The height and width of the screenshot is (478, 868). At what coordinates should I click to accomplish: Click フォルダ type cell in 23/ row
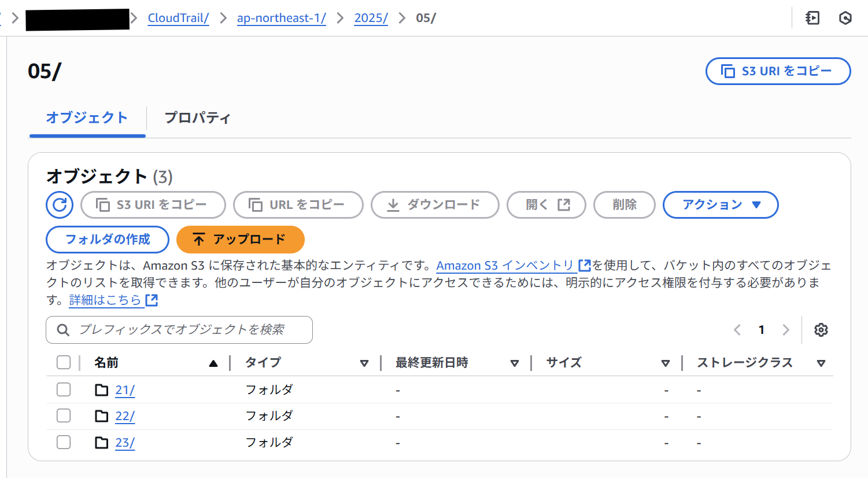[269, 442]
